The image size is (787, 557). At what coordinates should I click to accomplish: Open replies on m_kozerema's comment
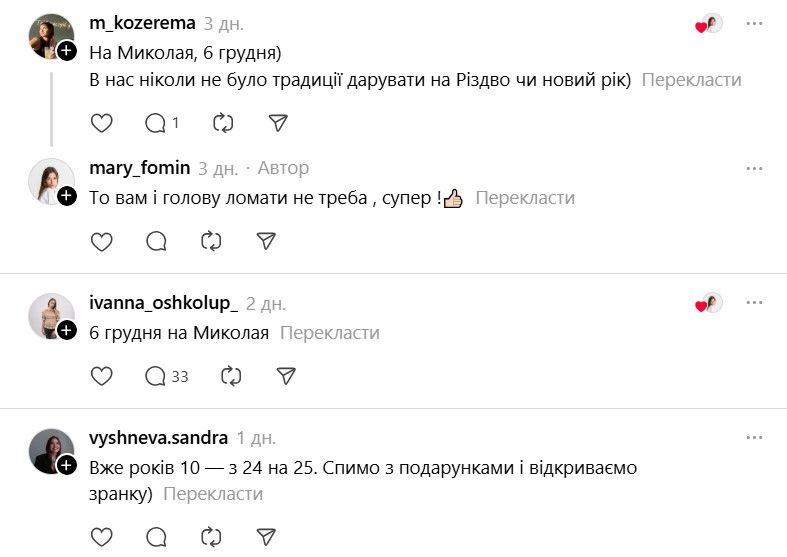coord(162,123)
